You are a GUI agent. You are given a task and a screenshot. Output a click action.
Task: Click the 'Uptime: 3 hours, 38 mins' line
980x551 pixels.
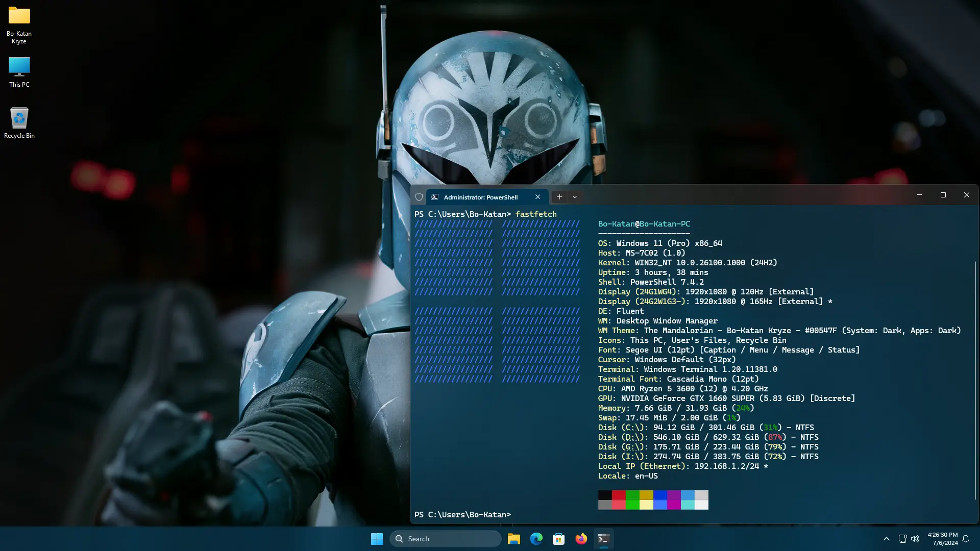point(653,272)
